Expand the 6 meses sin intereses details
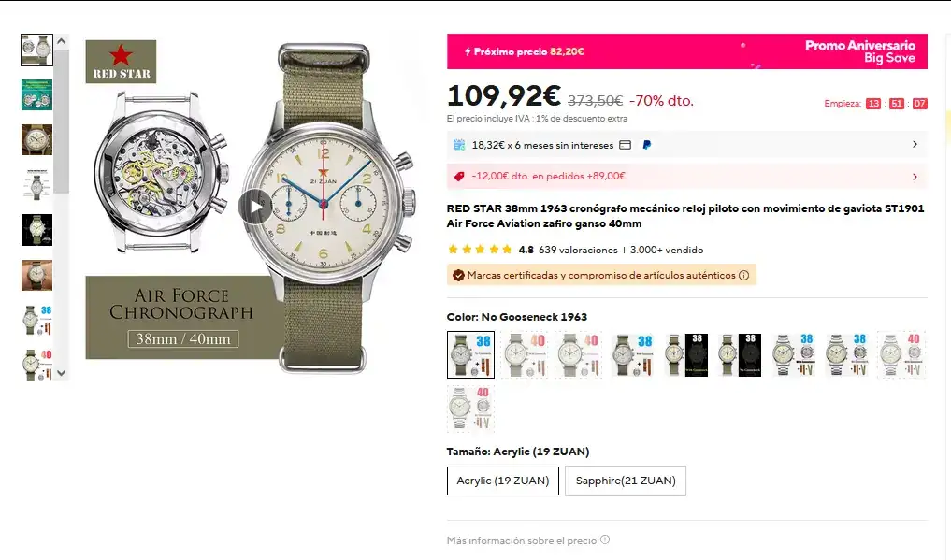The height and width of the screenshot is (560, 951). coord(915,145)
